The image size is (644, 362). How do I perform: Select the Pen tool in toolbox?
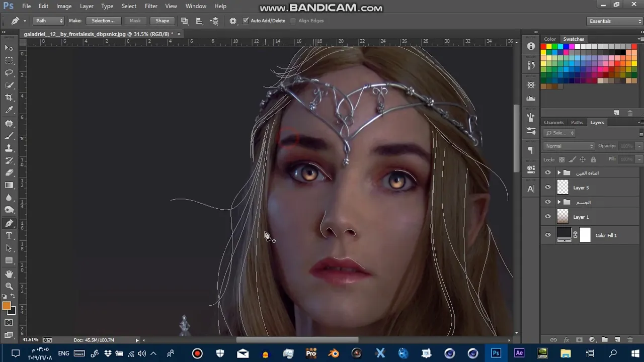pyautogui.click(x=9, y=223)
